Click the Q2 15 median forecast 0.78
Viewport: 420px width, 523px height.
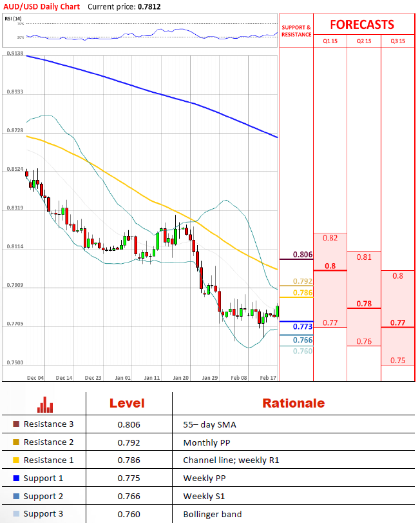[x=364, y=304]
